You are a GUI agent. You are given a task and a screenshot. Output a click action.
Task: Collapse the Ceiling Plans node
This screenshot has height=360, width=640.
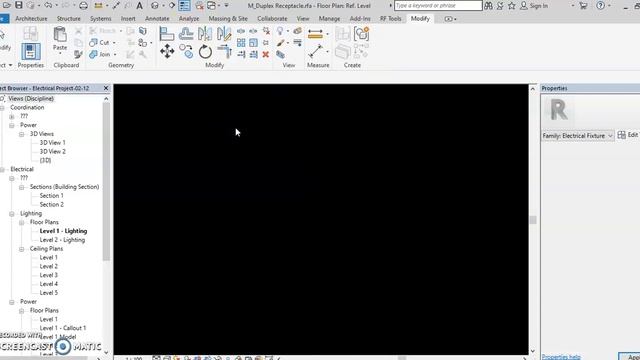click(22, 249)
